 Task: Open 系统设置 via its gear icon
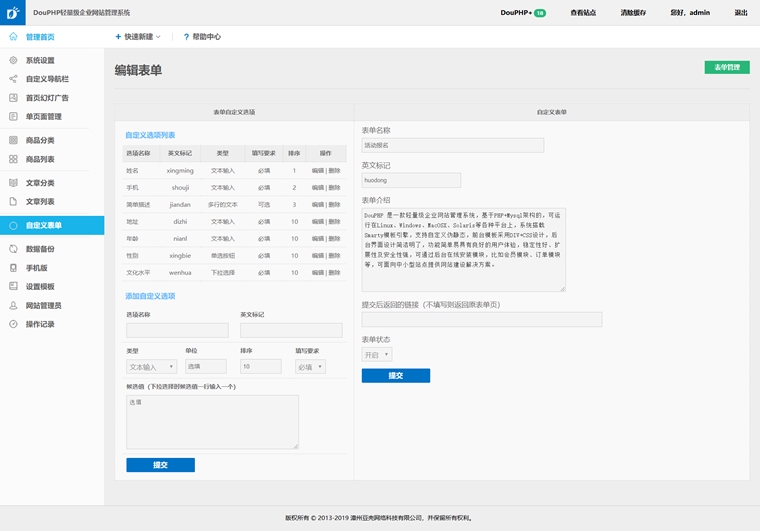(x=13, y=60)
